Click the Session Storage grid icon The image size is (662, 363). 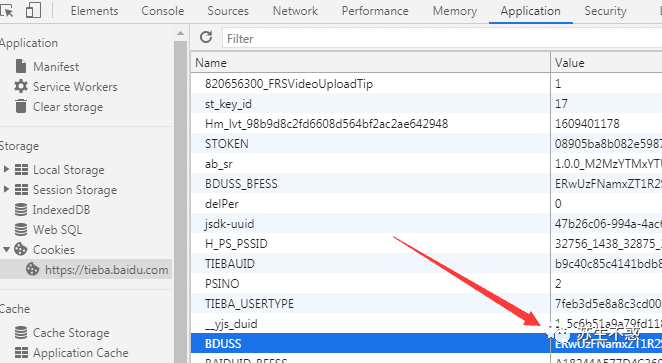[21, 190]
